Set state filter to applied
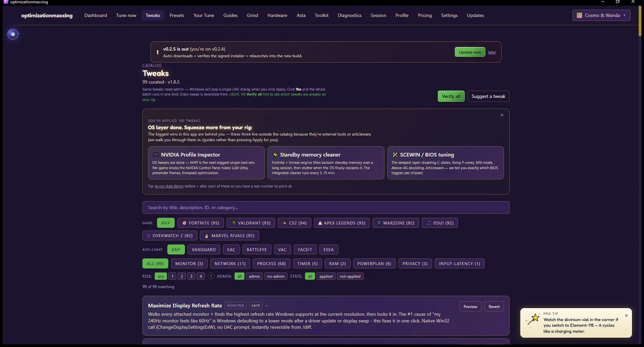The height and width of the screenshot is (347, 644). (326, 276)
